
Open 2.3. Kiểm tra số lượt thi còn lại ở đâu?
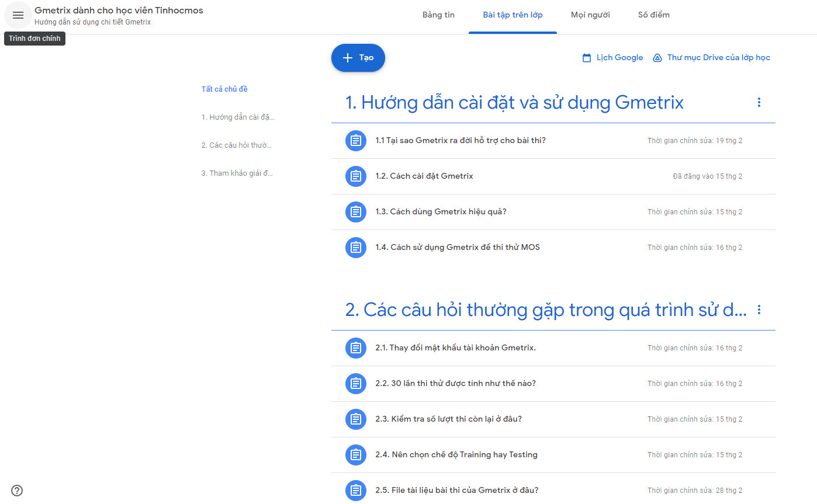click(448, 419)
